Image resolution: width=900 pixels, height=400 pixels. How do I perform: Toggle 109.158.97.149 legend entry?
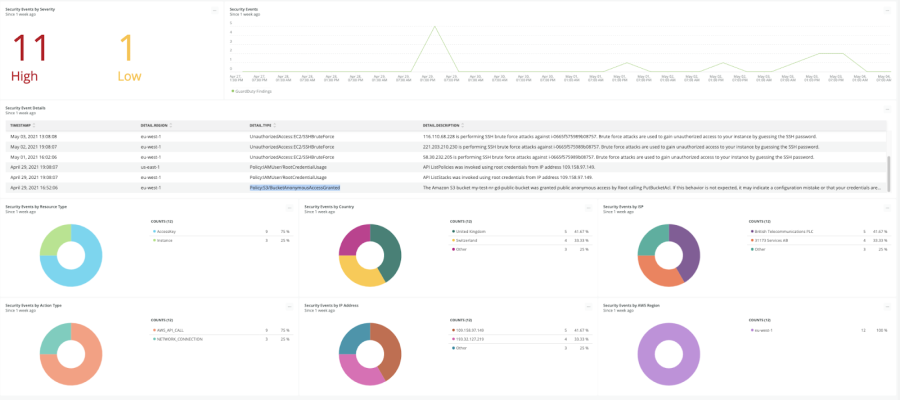click(x=468, y=331)
